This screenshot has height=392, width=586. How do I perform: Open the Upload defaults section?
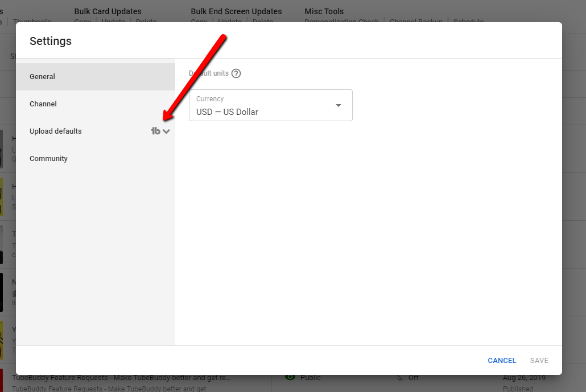coord(56,131)
